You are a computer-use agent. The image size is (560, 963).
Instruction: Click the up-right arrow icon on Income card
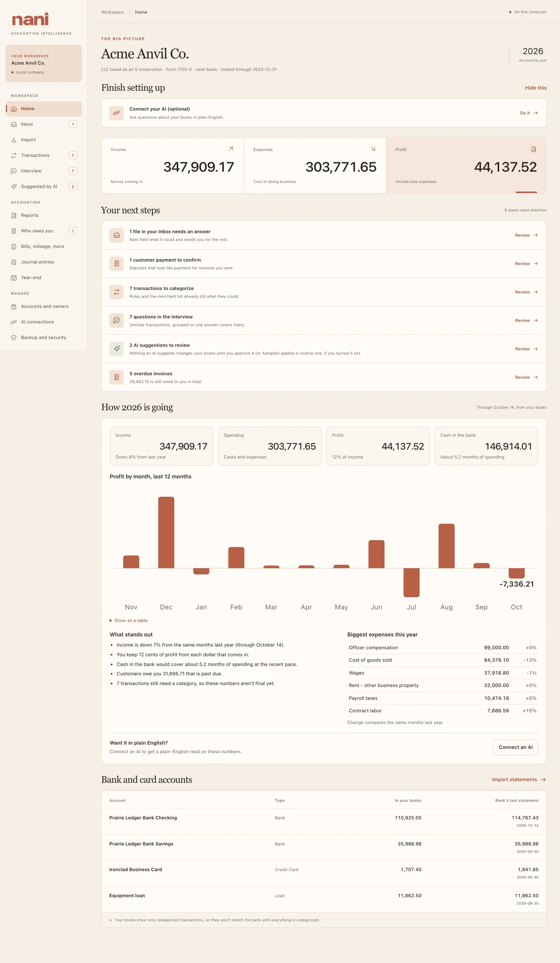click(x=231, y=149)
